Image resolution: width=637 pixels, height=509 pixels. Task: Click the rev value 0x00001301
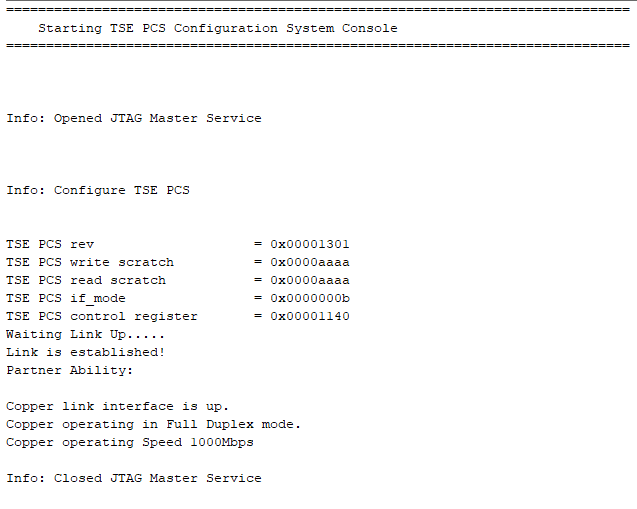(310, 244)
